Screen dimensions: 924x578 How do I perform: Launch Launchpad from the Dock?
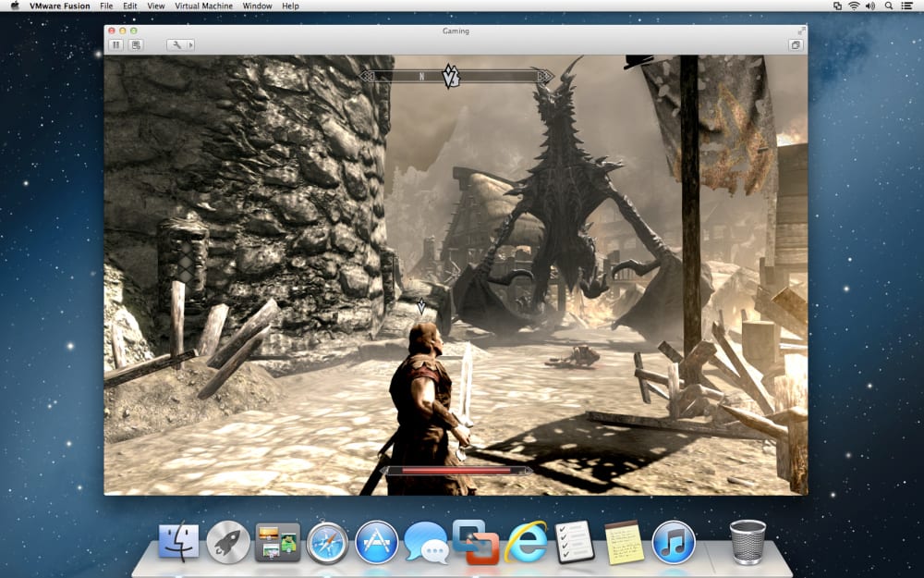228,541
